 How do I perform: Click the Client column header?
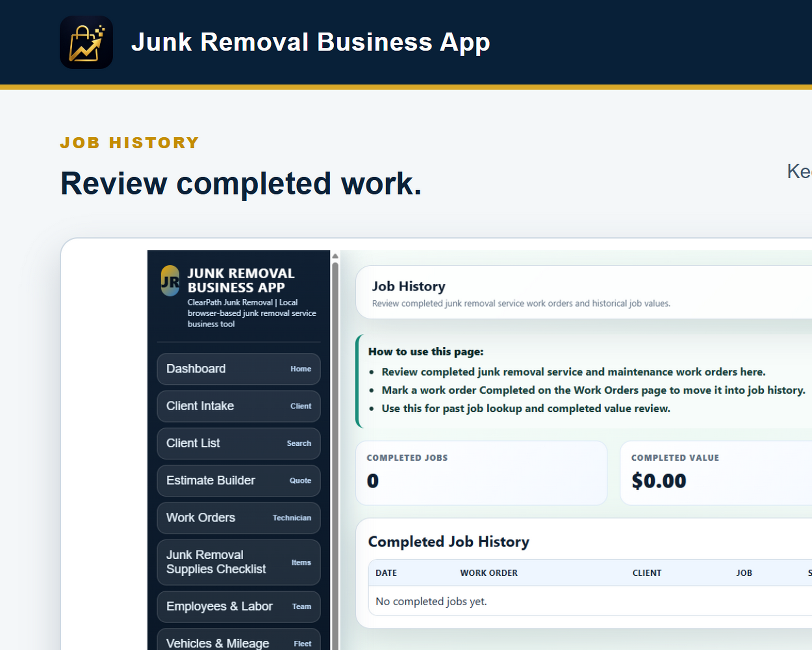pos(647,573)
